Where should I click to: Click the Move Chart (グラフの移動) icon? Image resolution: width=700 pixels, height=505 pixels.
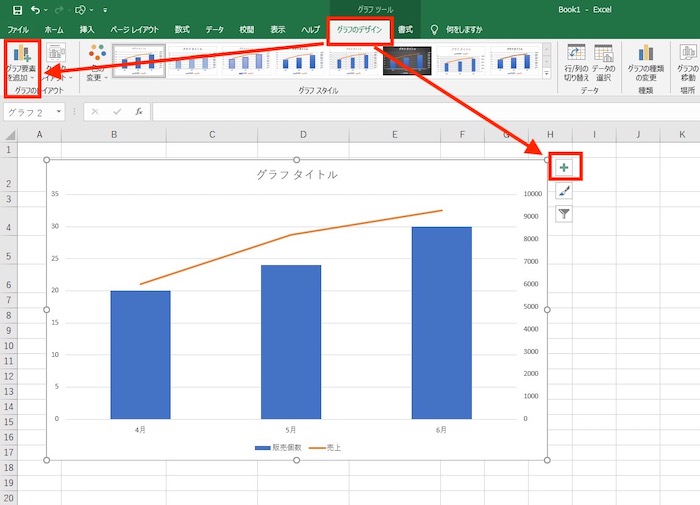pyautogui.click(x=687, y=64)
